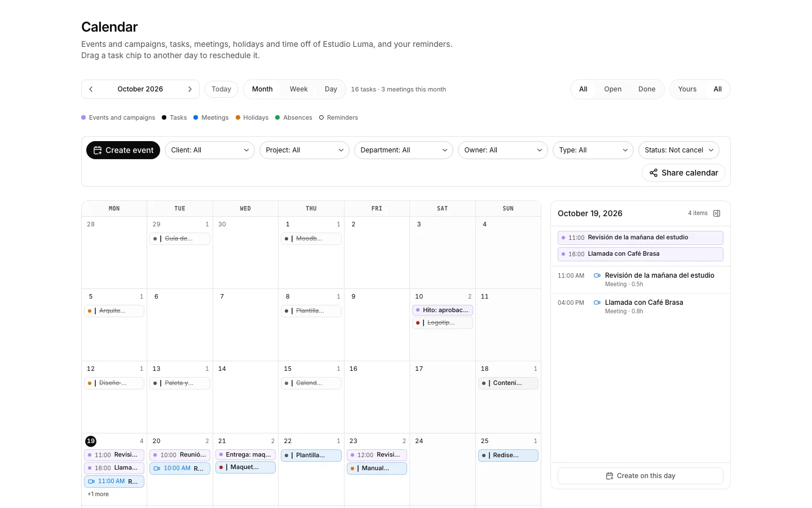This screenshot has width=812, height=508.
Task: Open the Type filter dropdown
Action: (x=593, y=150)
